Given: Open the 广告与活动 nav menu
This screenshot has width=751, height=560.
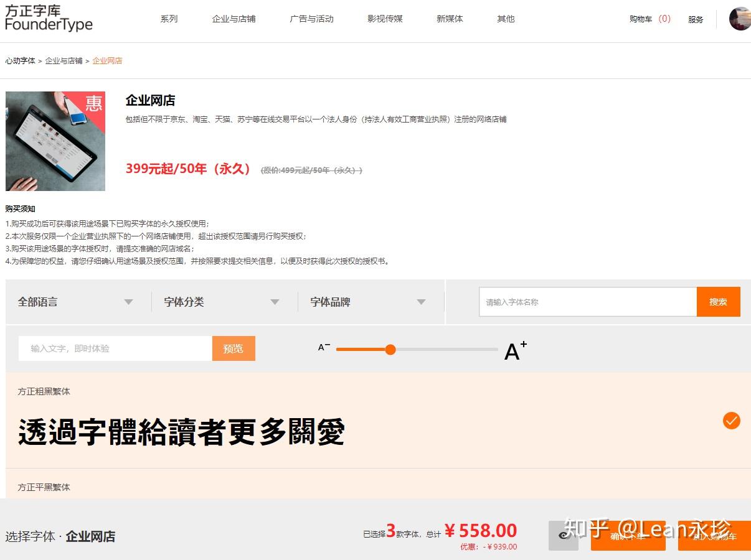Looking at the screenshot, I should tap(311, 19).
